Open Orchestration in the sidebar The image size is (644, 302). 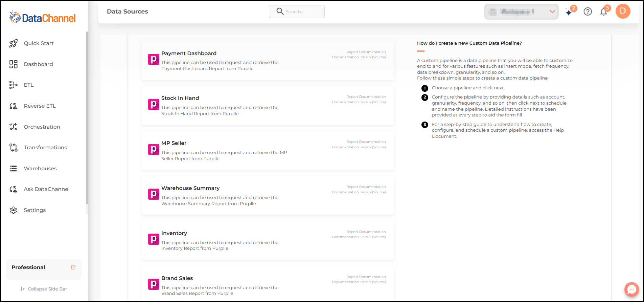point(42,127)
